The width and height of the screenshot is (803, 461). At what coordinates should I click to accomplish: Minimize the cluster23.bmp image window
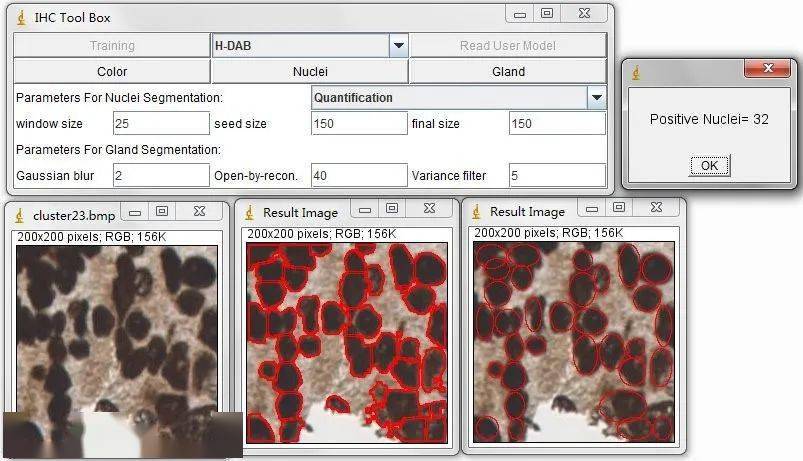(x=135, y=211)
